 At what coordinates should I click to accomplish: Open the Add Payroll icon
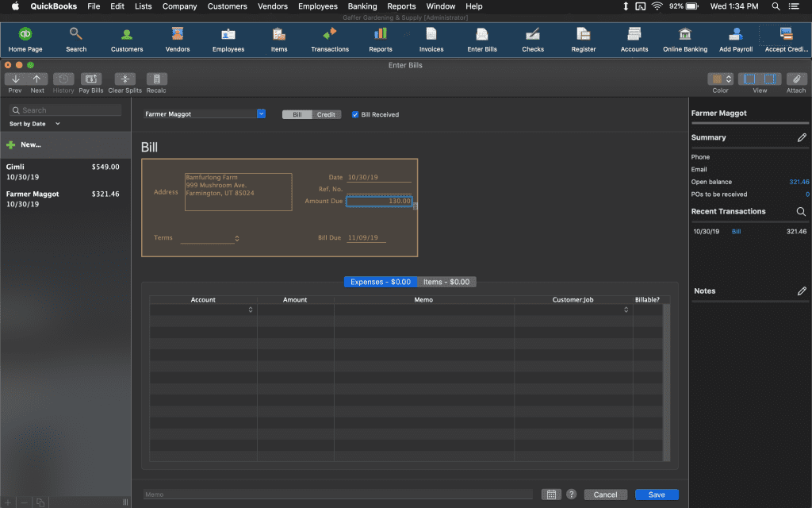click(x=736, y=40)
